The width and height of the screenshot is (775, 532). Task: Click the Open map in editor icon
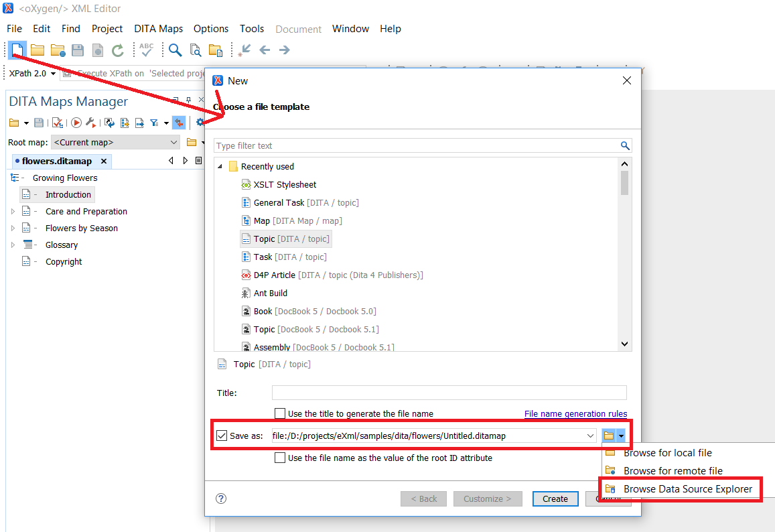pyautogui.click(x=140, y=123)
